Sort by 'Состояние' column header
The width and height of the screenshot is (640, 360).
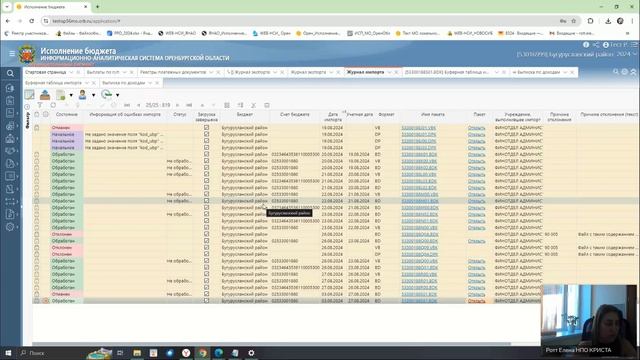[67, 115]
